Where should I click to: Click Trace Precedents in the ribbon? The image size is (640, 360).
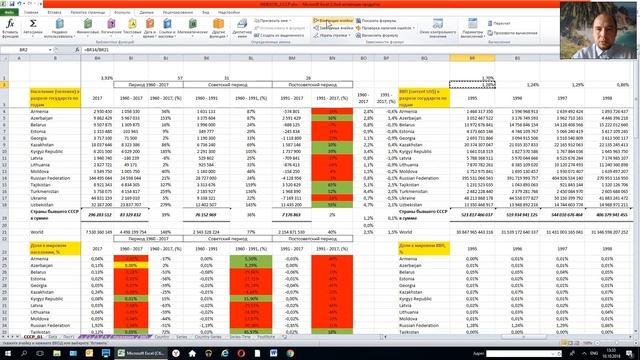coord(333,20)
